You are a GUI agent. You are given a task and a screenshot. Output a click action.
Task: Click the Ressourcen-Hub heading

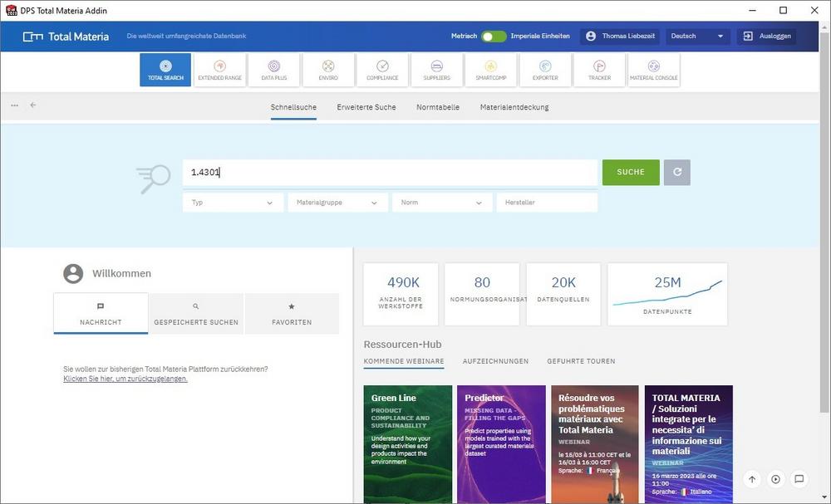coord(402,345)
